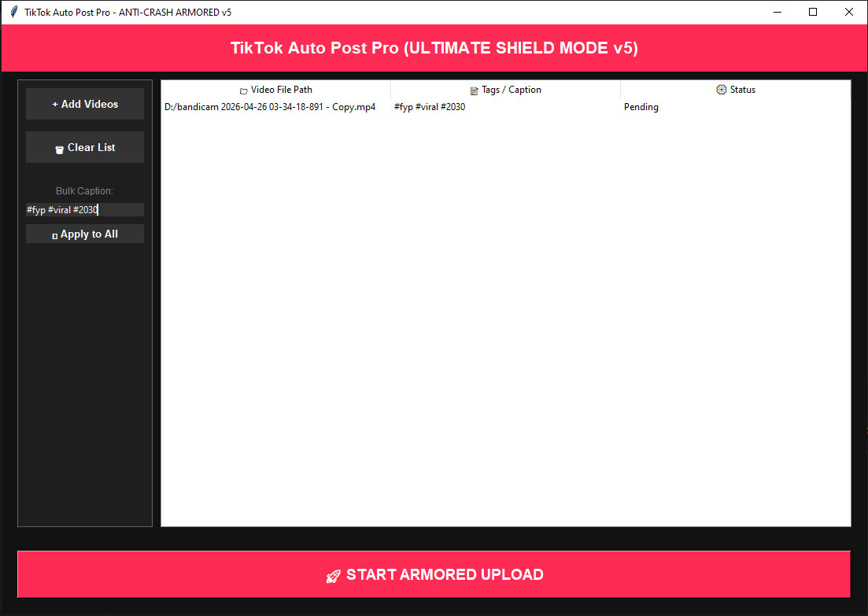
Task: Click the Status column header
Action: pyautogui.click(x=735, y=90)
